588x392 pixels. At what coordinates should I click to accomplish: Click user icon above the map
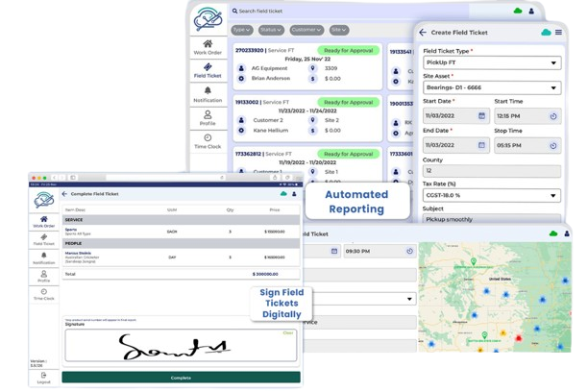pos(567,233)
